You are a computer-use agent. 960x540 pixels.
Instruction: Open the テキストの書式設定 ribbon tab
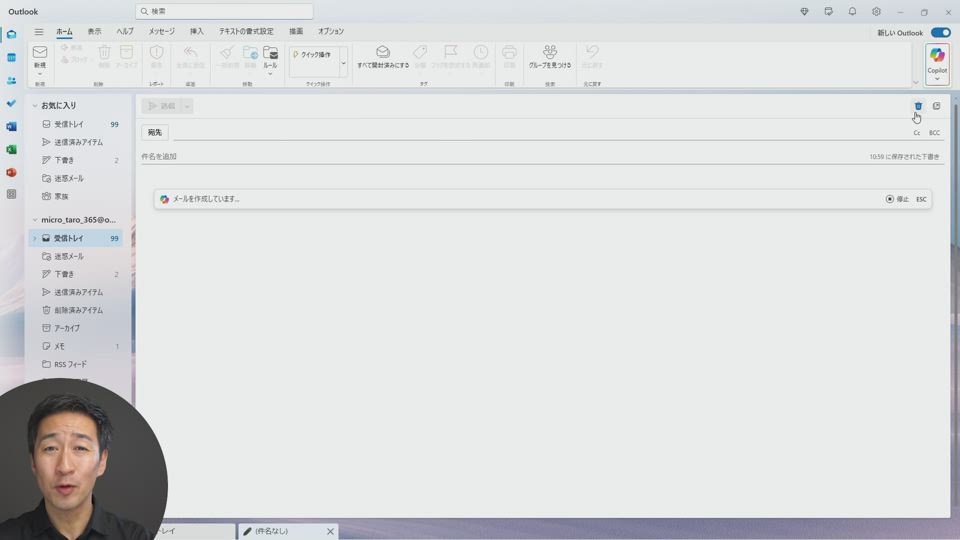pos(246,32)
